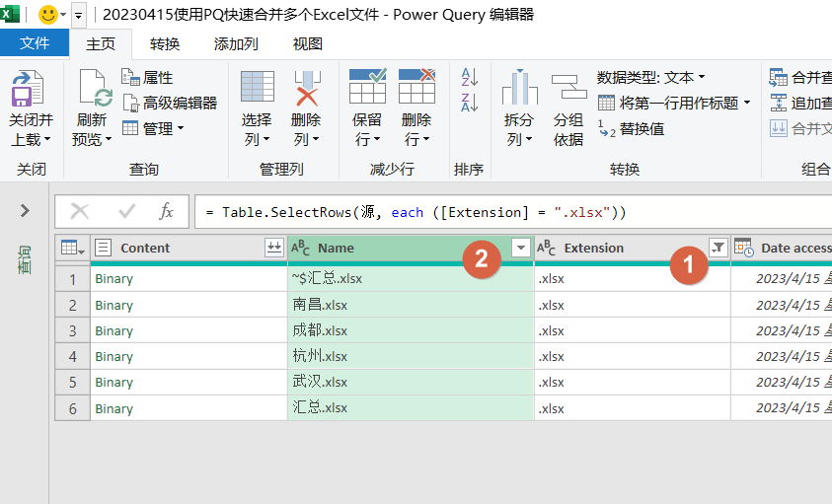Click Replace Values (替换值)
832x504 pixels.
point(632,129)
